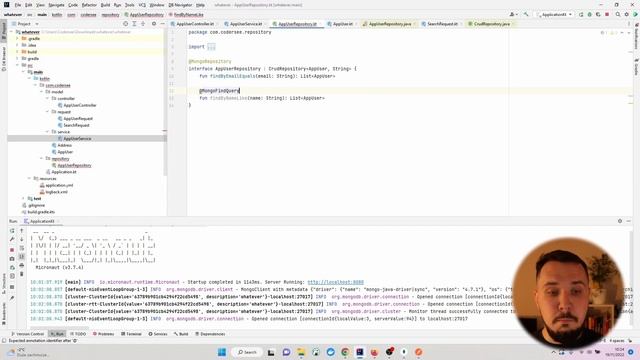Expand the build folder in tree
The width and height of the screenshot is (640, 360).
point(18,52)
